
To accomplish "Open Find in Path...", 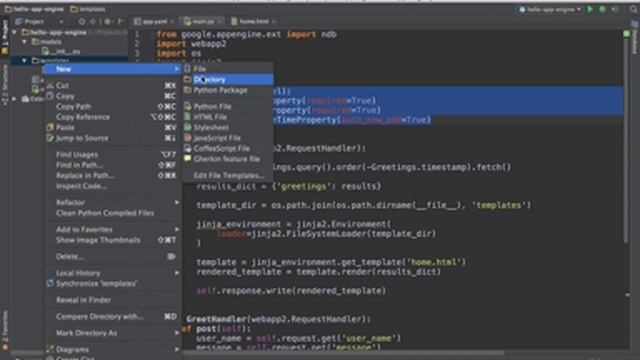I will (113, 165).
